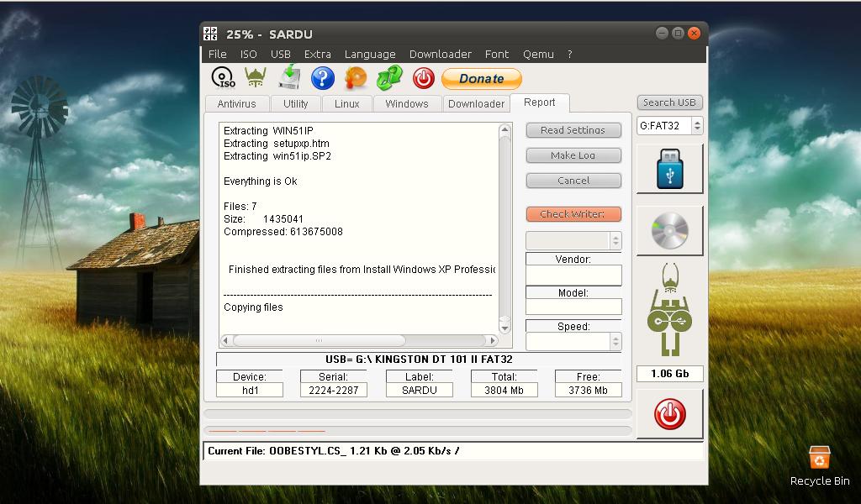
Task: Click the Cancel button
Action: point(573,181)
